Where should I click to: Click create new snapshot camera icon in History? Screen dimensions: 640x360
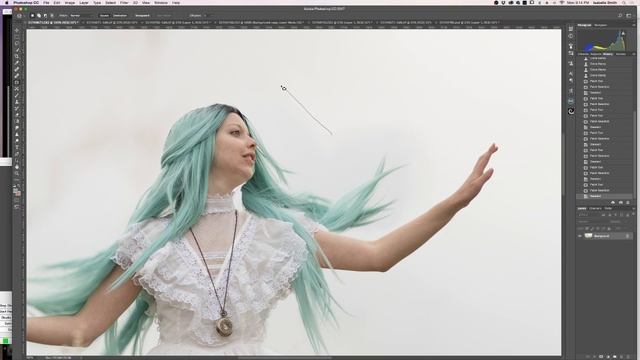621,202
